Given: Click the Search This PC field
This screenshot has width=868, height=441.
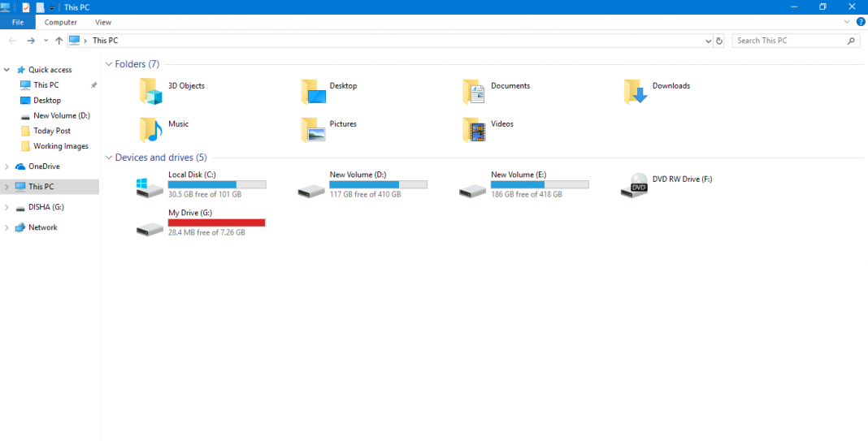Looking at the screenshot, I should pos(789,41).
